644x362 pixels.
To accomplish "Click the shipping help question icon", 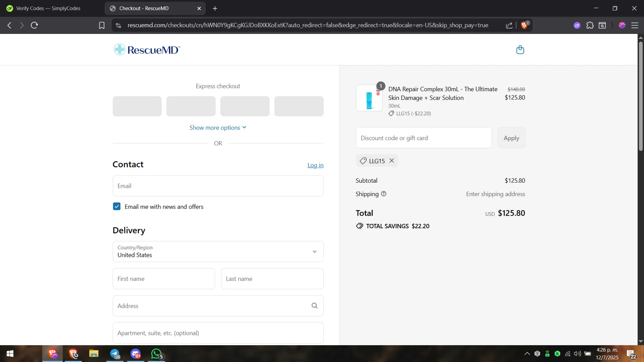I will [x=384, y=194].
